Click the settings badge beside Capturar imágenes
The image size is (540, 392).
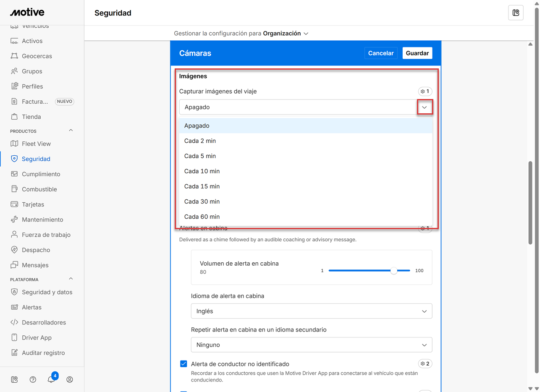425,91
